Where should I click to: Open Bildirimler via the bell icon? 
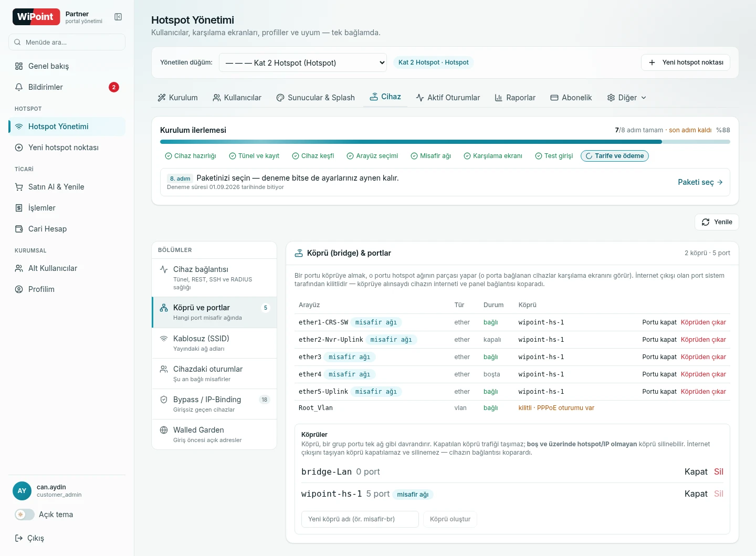pos(19,87)
